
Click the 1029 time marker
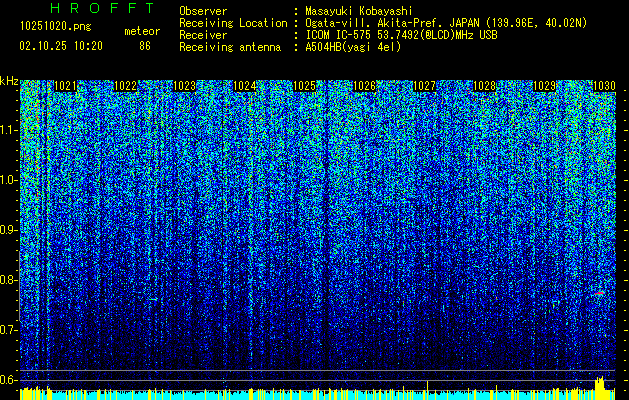(x=544, y=86)
